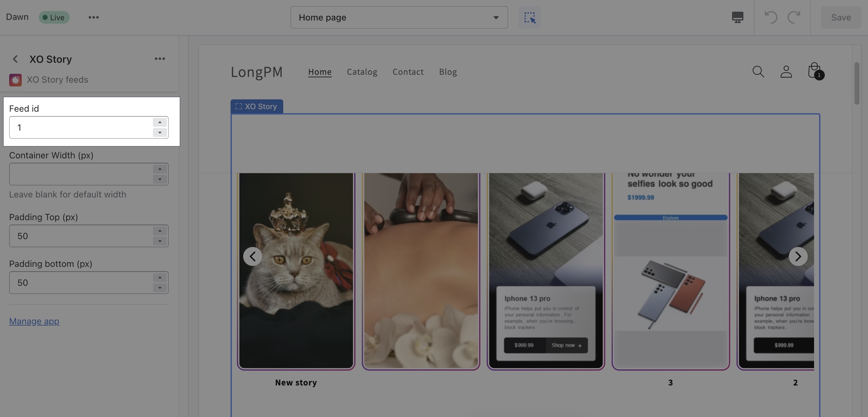Click the XO Story feeds app icon
Screen dimensions: 868x417
coord(15,79)
